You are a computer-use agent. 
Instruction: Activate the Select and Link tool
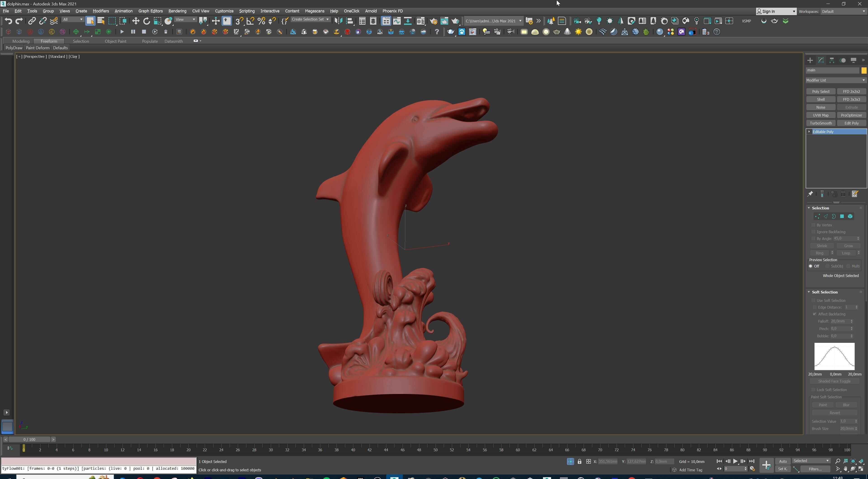click(x=32, y=21)
